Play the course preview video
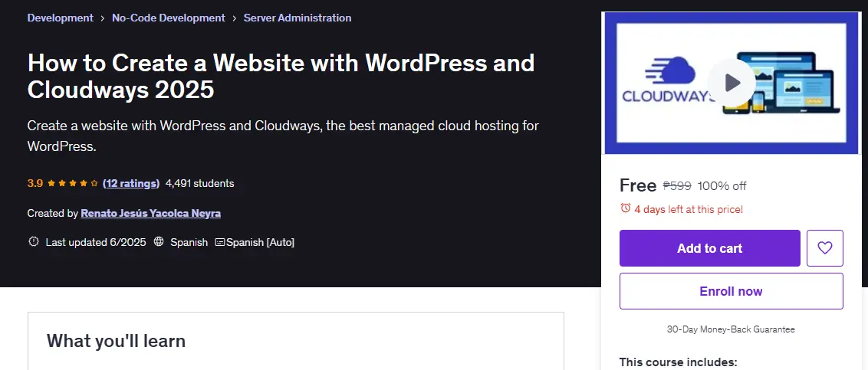868x370 pixels. (x=732, y=83)
